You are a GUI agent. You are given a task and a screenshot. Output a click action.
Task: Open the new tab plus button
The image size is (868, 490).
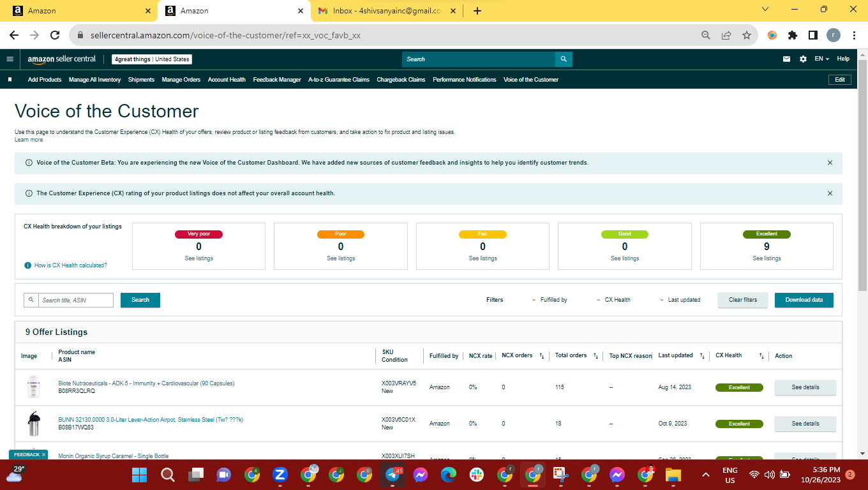click(x=477, y=10)
